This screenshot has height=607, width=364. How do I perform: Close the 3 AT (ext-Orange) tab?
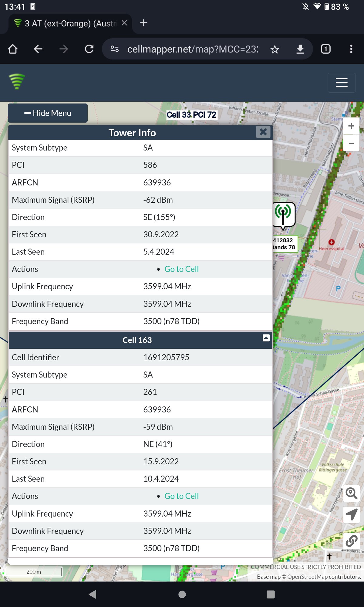tap(124, 23)
